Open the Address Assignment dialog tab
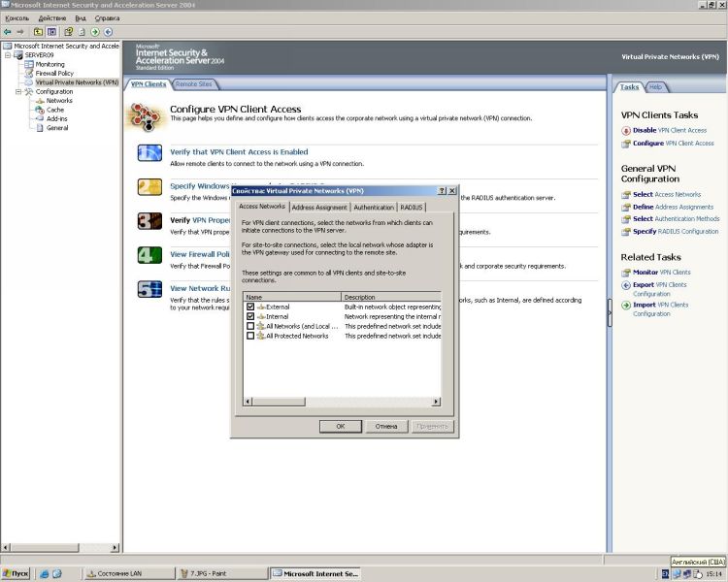The height and width of the screenshot is (582, 728). click(319, 207)
